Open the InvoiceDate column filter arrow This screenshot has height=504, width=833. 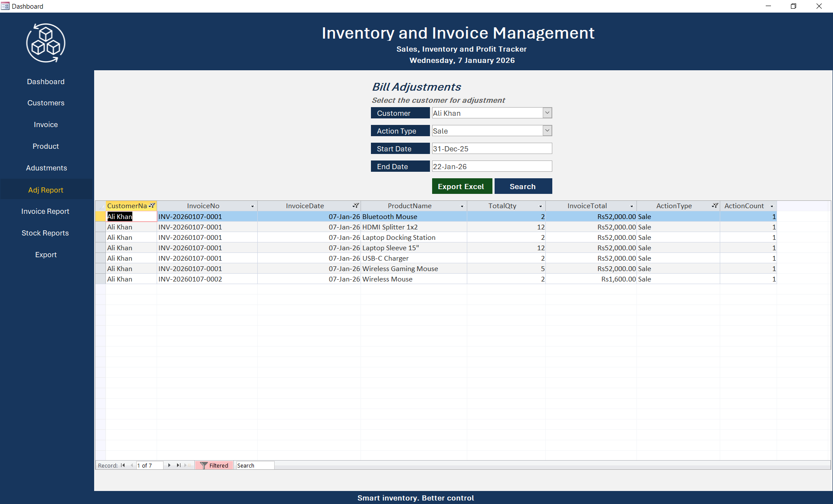[356, 206]
